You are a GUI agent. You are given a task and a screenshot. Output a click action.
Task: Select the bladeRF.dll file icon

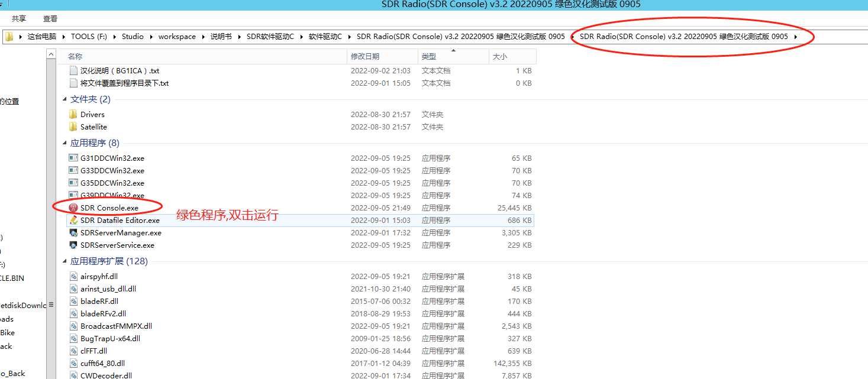pos(73,301)
